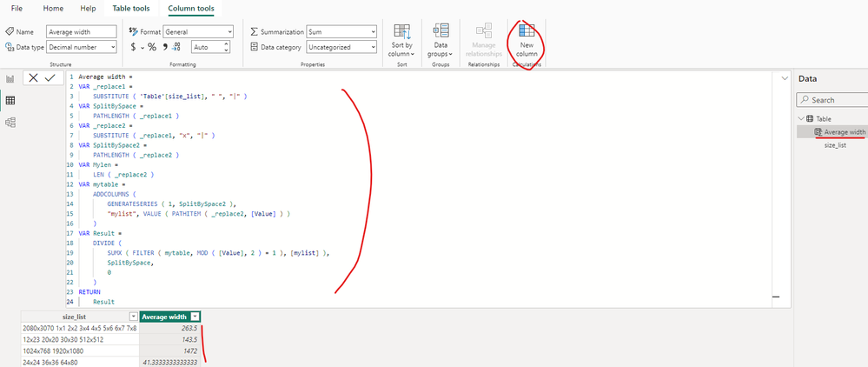868x367 pixels.
Task: Click cell 24x24 36x36 64x80
Action: coord(80,362)
